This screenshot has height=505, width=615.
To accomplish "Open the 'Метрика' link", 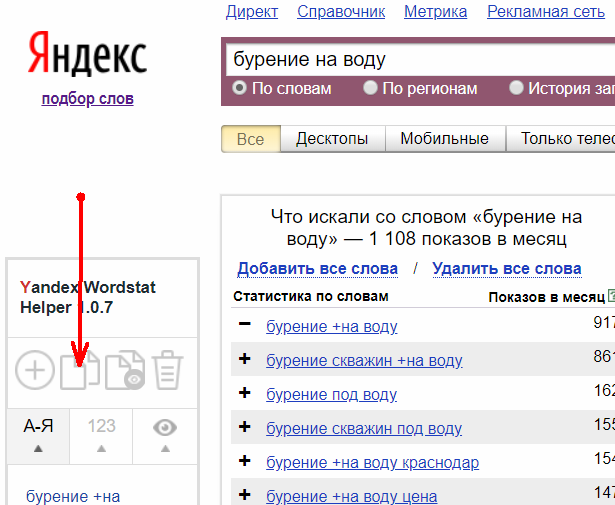I will coord(435,12).
